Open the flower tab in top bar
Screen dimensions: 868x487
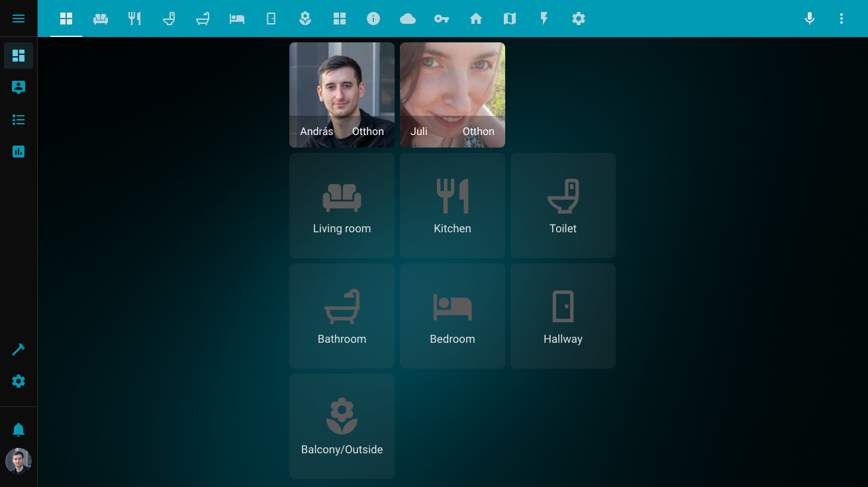tap(305, 19)
